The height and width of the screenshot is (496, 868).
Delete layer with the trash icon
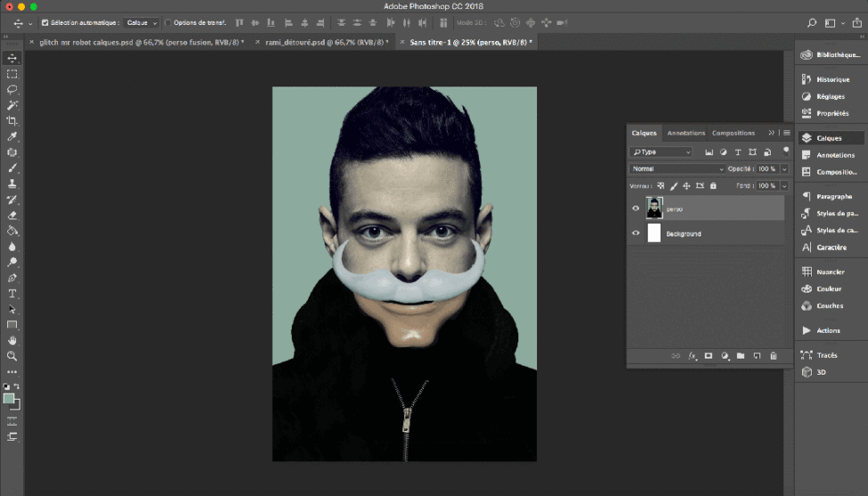[x=773, y=356]
